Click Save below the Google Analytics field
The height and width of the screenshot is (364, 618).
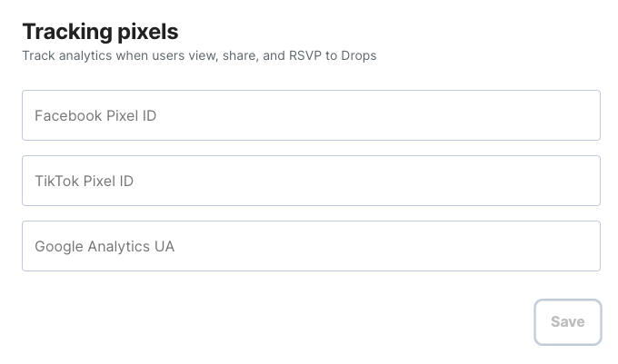pyautogui.click(x=567, y=321)
